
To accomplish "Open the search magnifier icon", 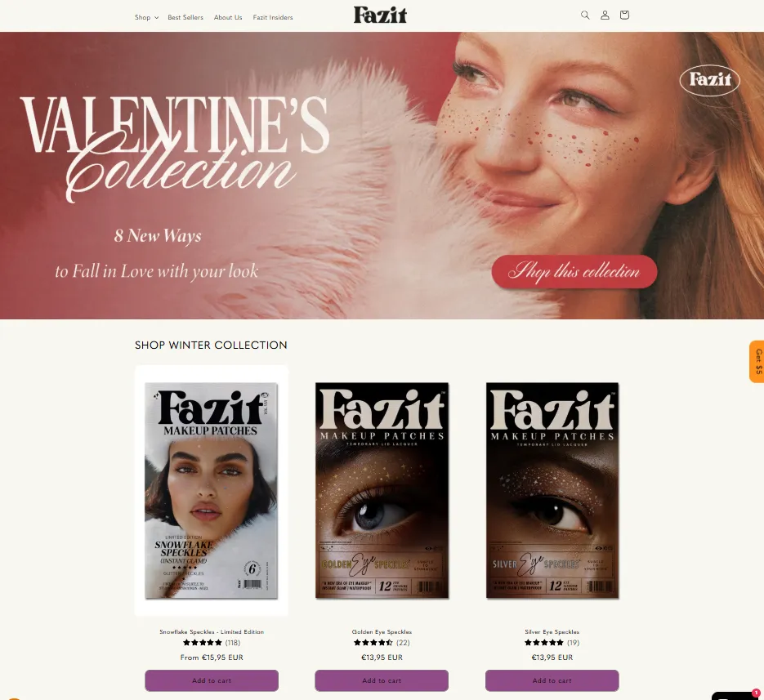I will (585, 15).
